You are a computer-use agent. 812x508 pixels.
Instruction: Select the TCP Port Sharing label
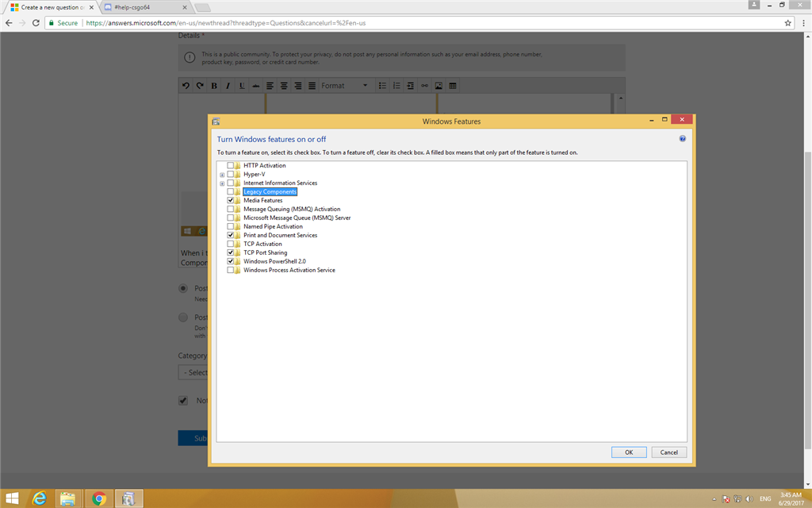point(265,252)
